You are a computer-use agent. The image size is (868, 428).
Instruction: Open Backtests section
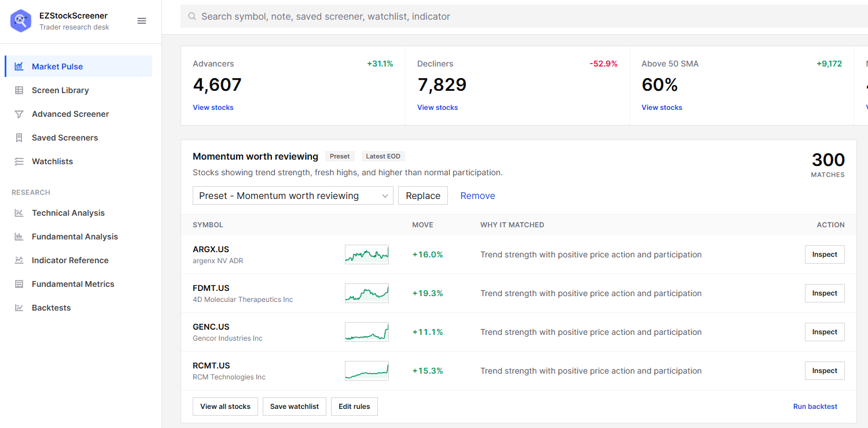[x=79, y=308]
